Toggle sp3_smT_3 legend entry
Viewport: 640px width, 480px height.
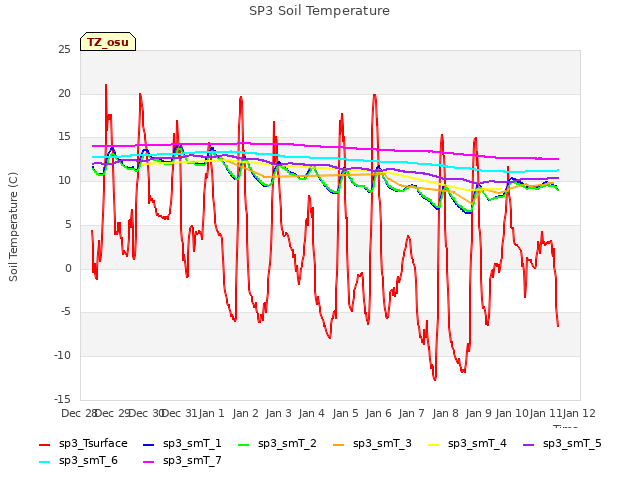(x=372, y=443)
